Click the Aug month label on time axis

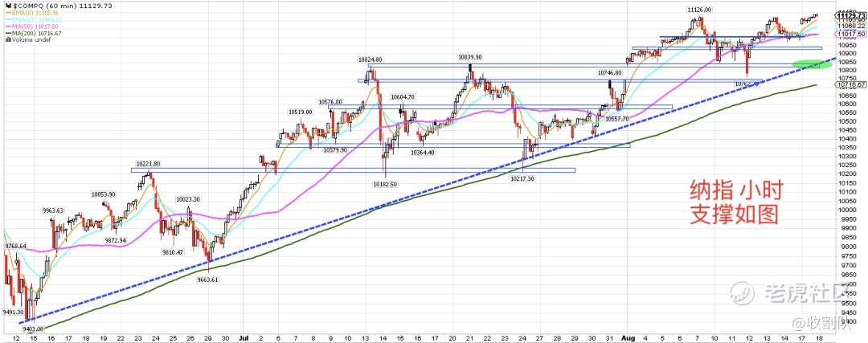pyautogui.click(x=629, y=337)
